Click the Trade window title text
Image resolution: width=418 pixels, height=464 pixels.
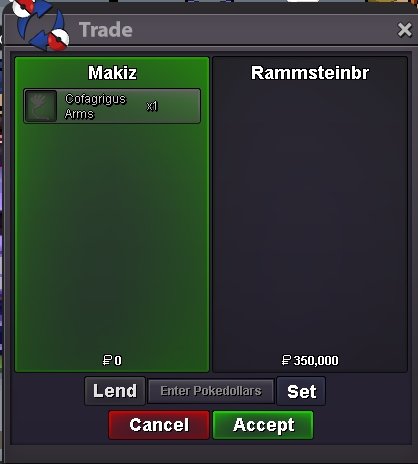coord(106,30)
